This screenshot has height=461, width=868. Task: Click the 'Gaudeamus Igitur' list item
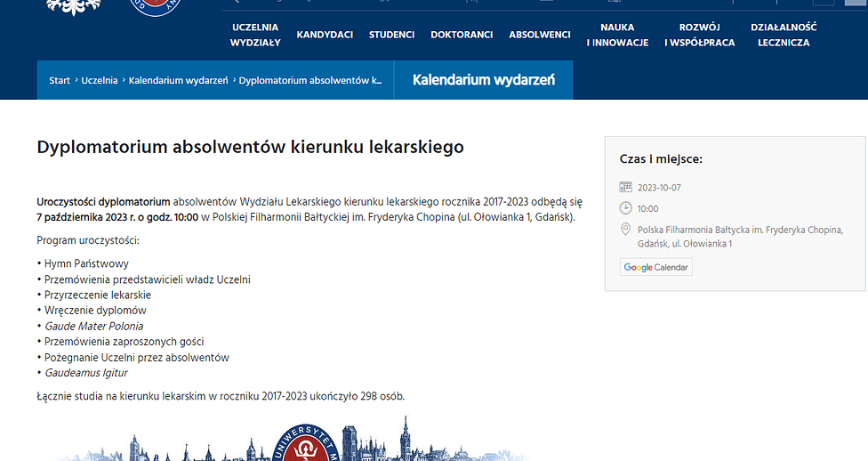(x=85, y=373)
